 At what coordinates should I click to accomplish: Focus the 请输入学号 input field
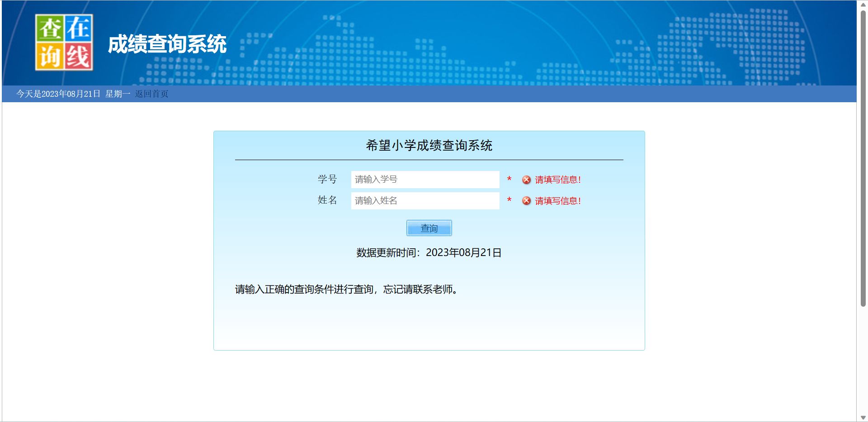[x=425, y=180]
